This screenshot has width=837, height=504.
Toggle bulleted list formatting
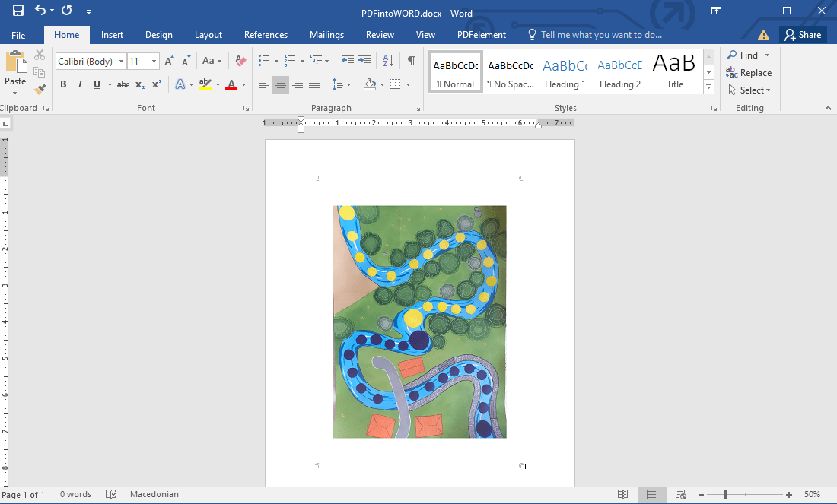[263, 60]
